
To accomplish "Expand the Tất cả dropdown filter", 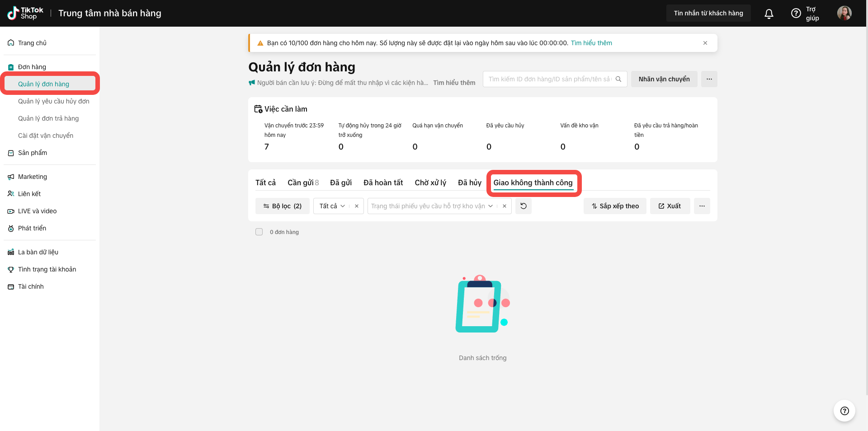I will tap(332, 206).
